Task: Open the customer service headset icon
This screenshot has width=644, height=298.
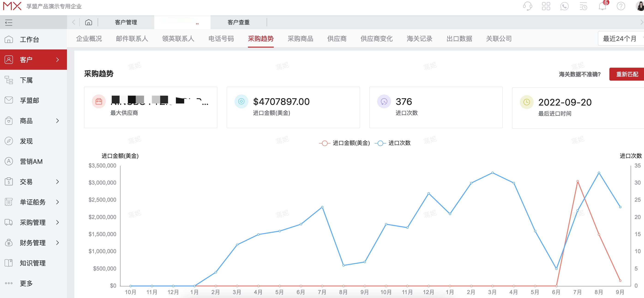Action: (x=527, y=6)
